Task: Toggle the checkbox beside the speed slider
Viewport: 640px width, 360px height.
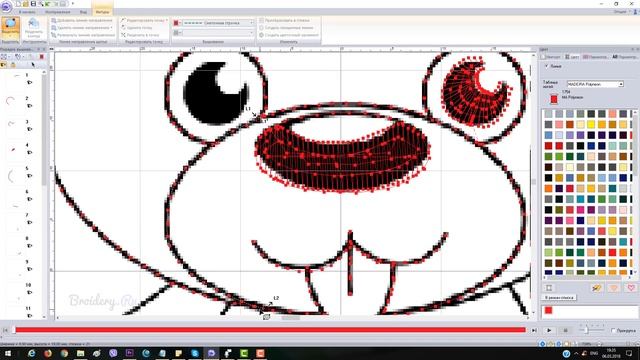Action: (613, 330)
